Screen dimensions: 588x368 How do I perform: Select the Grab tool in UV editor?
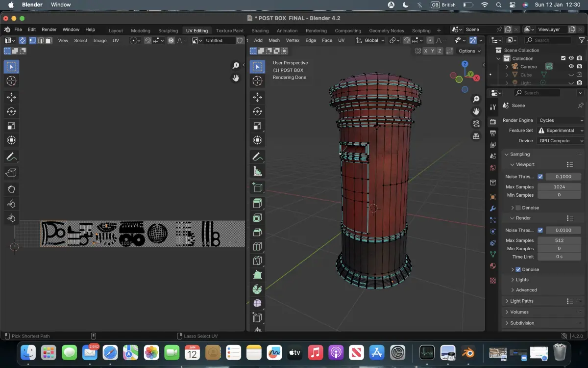[11, 189]
